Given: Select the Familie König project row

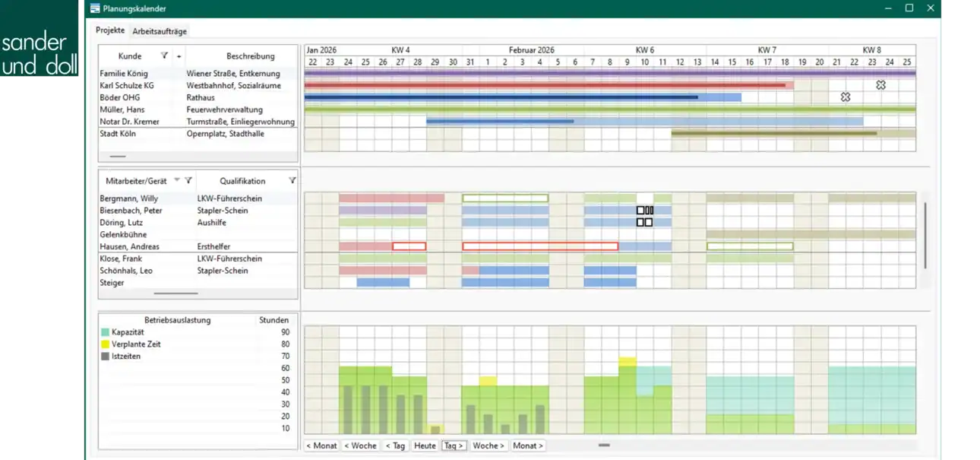Looking at the screenshot, I should (x=198, y=74).
